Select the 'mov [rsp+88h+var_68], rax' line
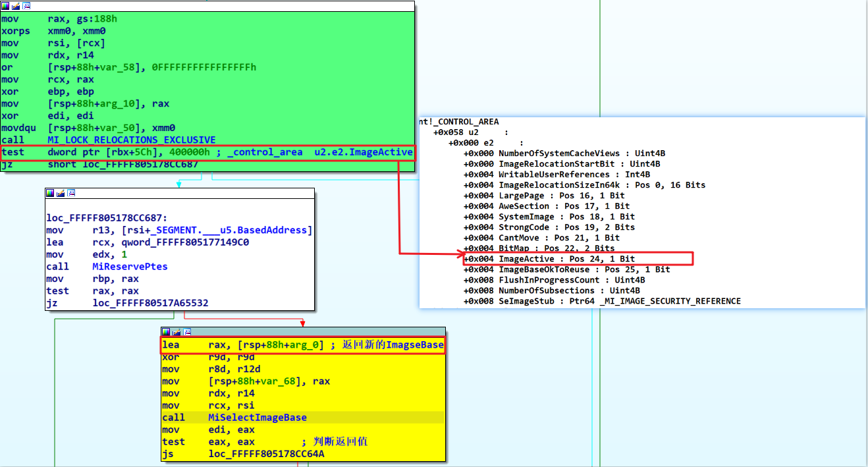Viewport: 868px width, 467px height. [246, 381]
